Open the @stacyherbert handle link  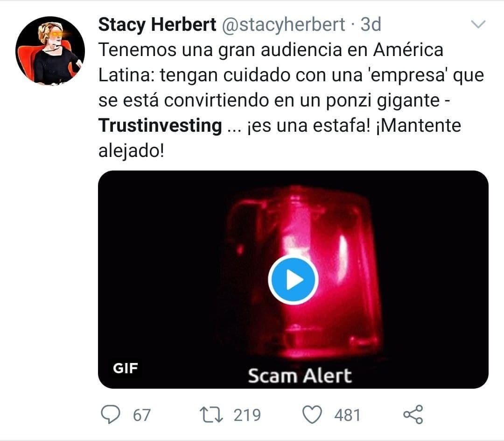tap(284, 24)
